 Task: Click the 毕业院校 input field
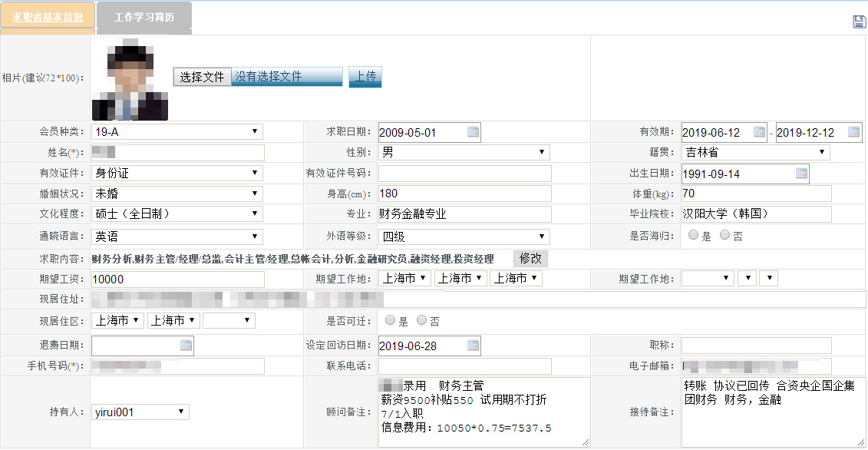point(756,214)
